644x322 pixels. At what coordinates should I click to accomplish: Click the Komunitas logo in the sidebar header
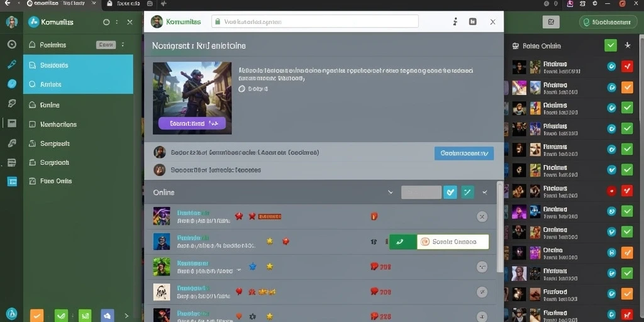(34, 22)
